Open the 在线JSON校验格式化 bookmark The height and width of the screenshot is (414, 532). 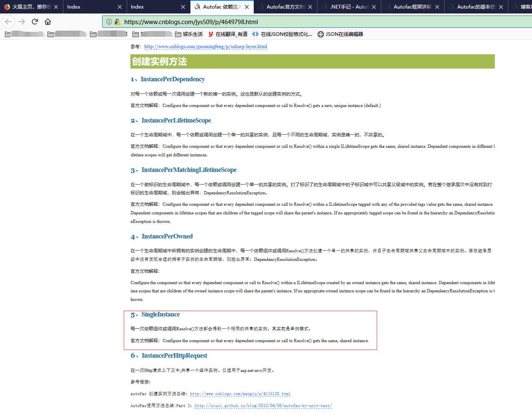282,34
